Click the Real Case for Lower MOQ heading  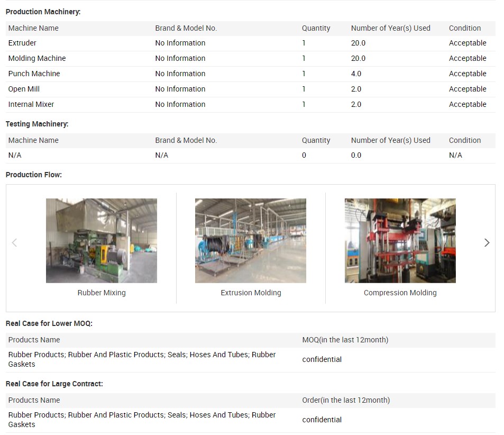[x=49, y=323]
